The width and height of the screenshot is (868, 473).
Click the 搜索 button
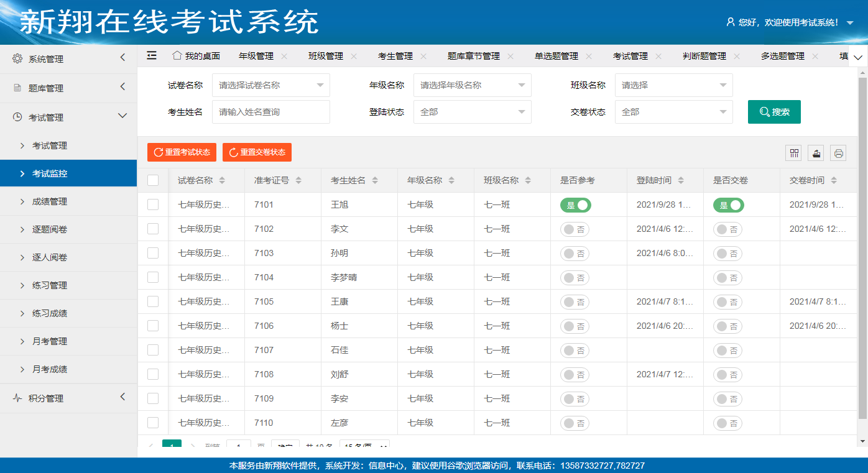click(774, 112)
